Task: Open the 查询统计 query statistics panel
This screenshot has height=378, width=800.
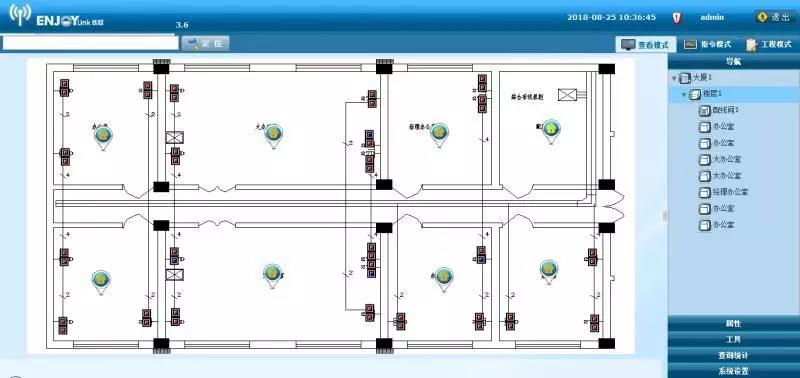Action: click(x=733, y=355)
